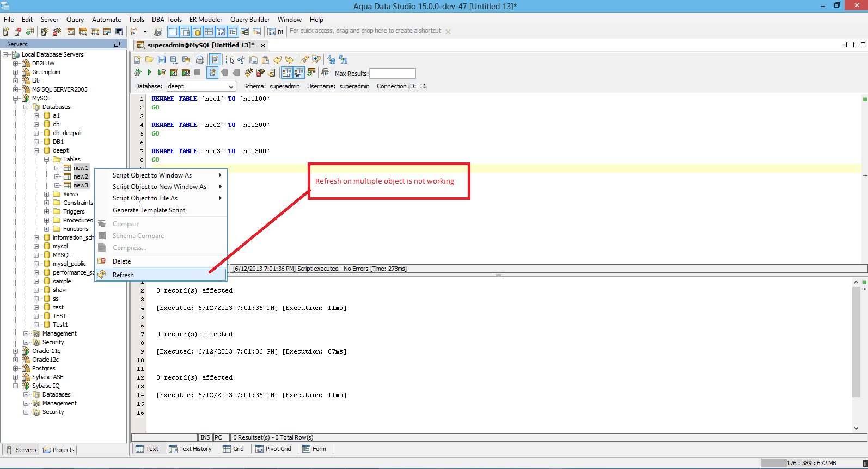868x469 pixels.
Task: Toggle the Auto Commit button
Action: click(x=212, y=72)
